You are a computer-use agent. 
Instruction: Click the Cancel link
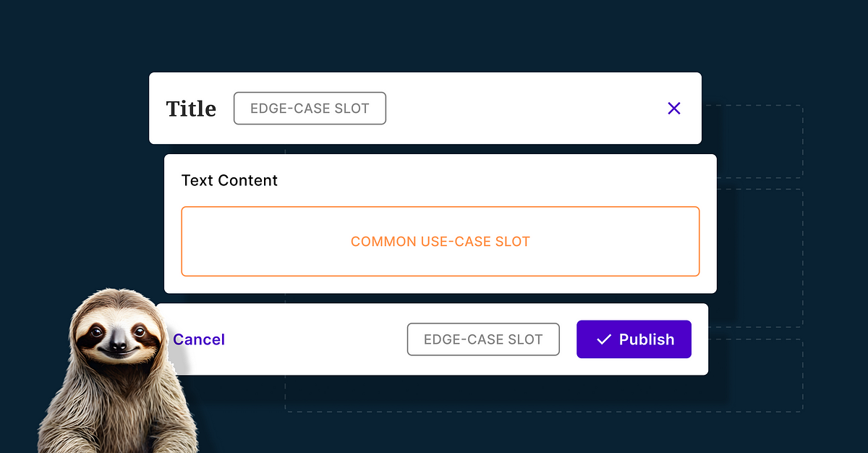click(x=199, y=339)
